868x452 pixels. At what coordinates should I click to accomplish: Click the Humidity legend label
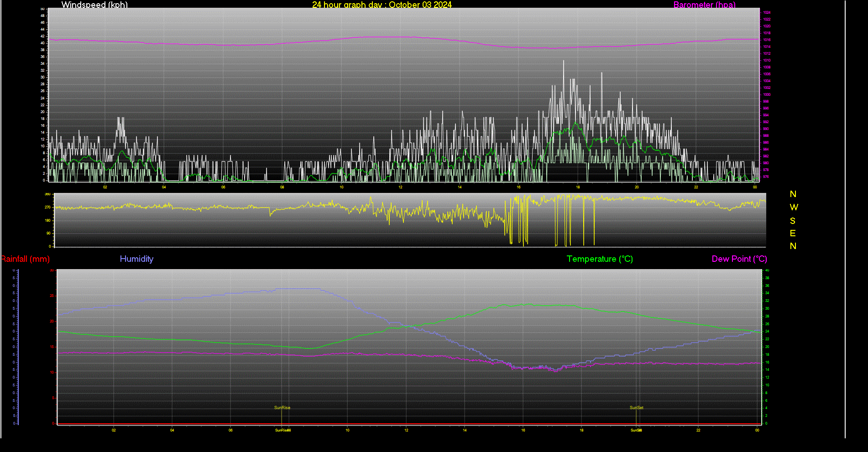click(136, 259)
